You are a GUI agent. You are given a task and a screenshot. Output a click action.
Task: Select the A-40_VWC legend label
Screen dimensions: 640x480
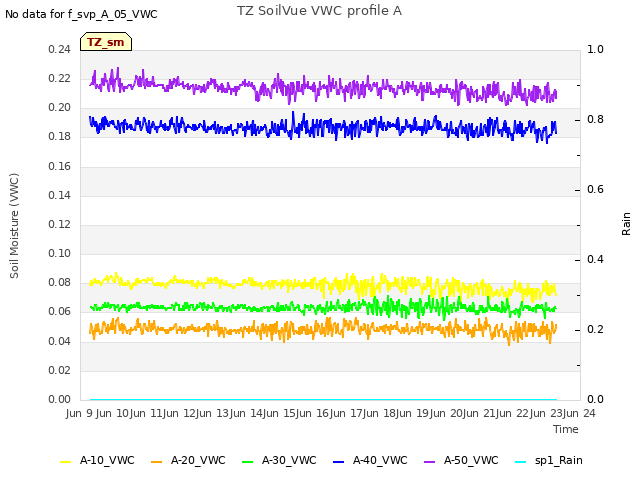pos(380,461)
